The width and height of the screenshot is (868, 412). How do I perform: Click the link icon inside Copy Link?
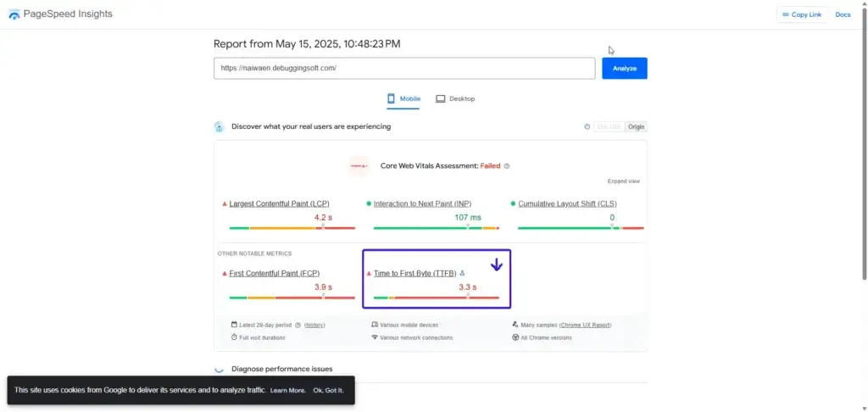(786, 15)
